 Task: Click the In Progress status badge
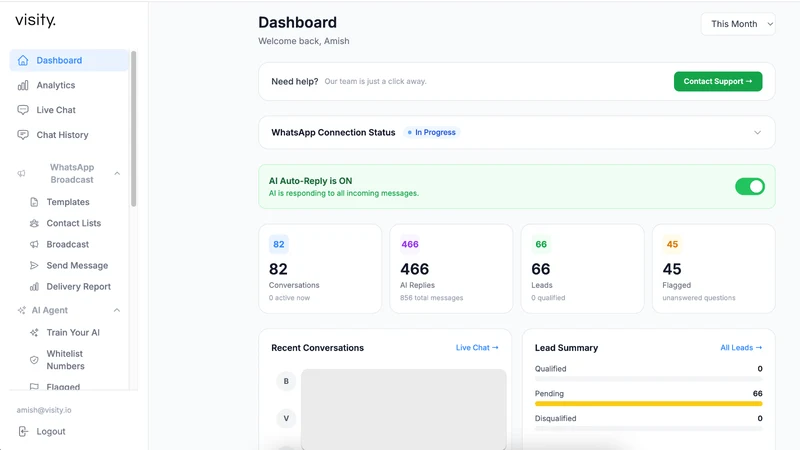(432, 133)
